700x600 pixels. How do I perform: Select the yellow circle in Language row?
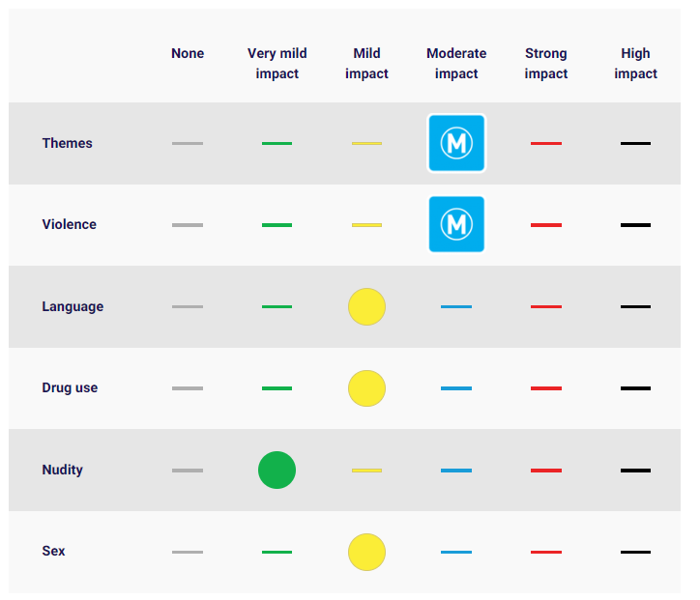(366, 306)
